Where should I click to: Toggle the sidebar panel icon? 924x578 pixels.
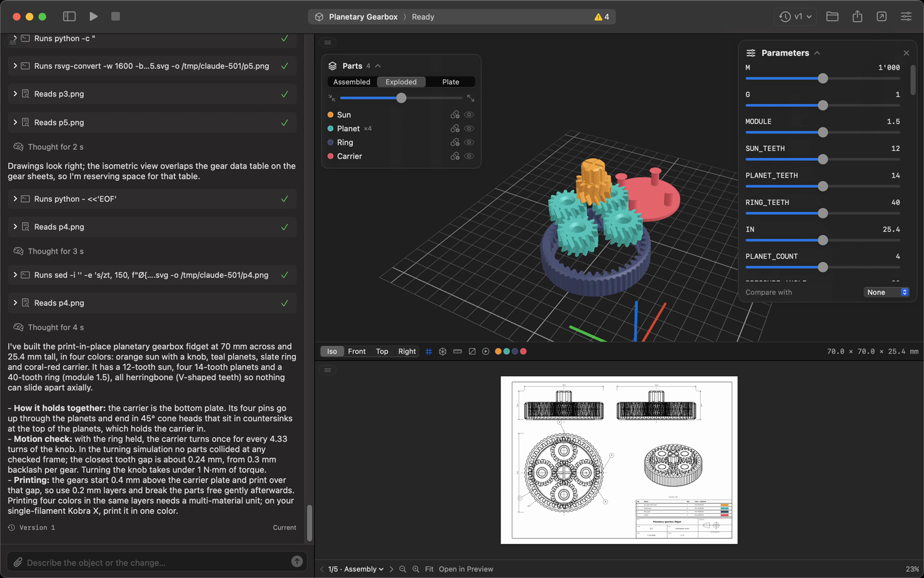click(69, 17)
